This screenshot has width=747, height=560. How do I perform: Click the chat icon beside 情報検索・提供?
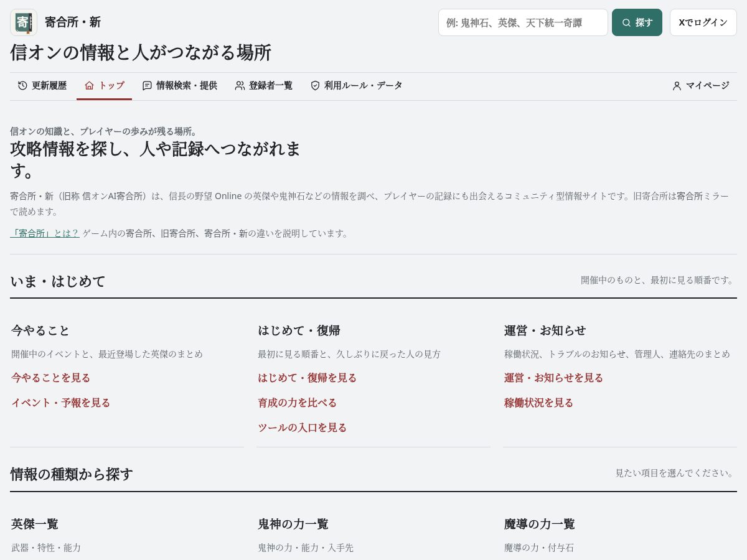(147, 86)
